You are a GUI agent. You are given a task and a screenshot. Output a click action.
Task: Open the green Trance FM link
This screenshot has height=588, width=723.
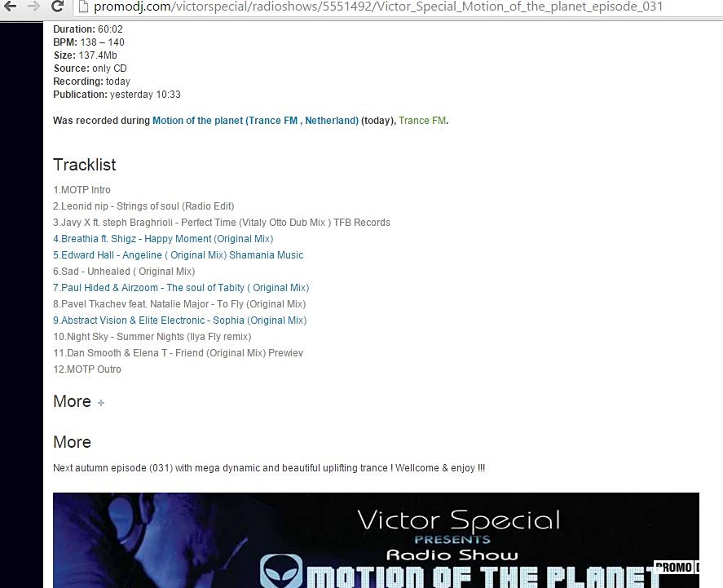click(422, 121)
